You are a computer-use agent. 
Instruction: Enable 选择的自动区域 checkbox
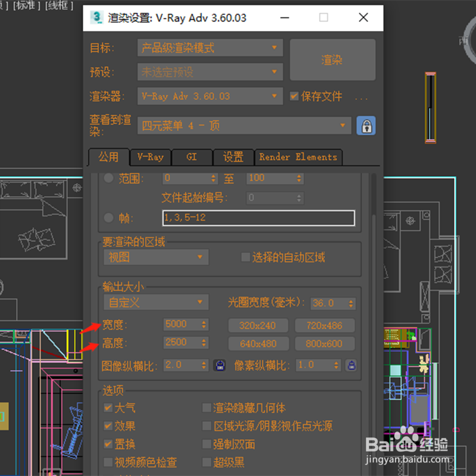point(245,257)
